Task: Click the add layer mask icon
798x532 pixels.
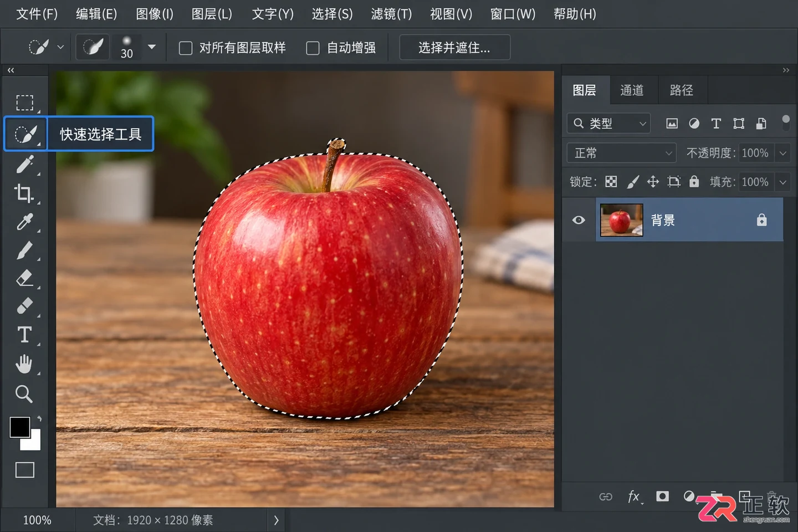Action: [662, 496]
